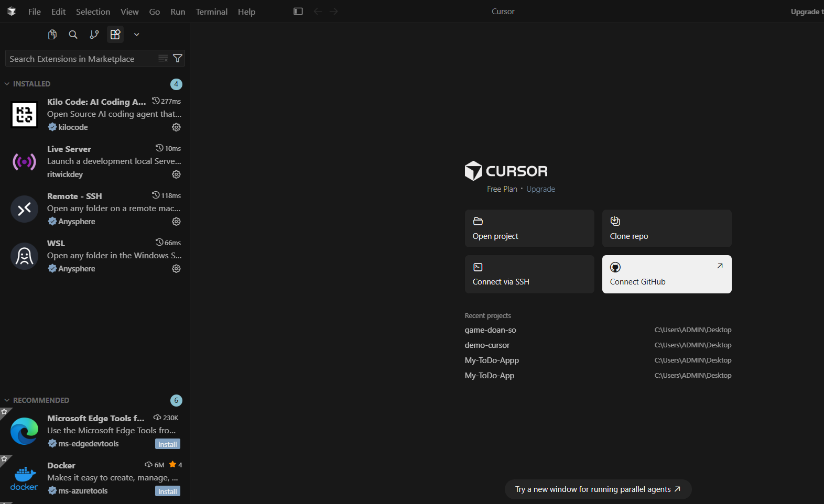
Task: Click the Kilo Code: AI Coding title
Action: click(x=96, y=102)
